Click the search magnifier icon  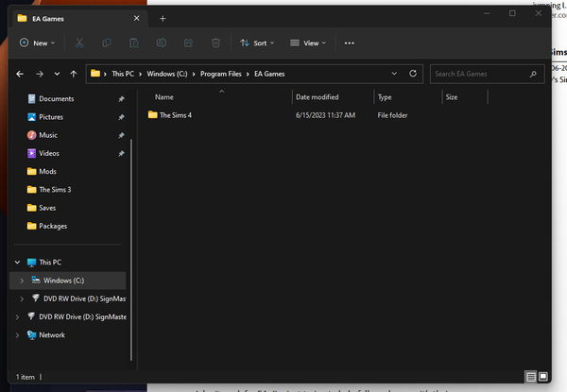(x=533, y=74)
